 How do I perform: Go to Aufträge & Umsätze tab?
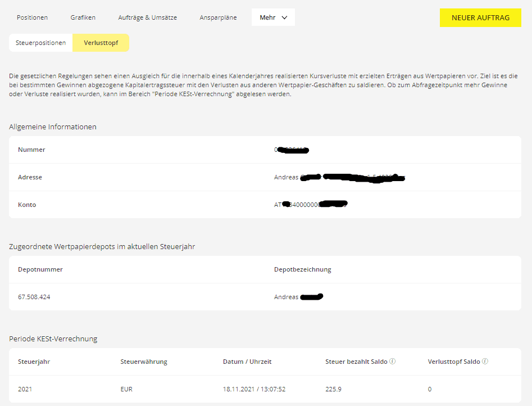[147, 17]
